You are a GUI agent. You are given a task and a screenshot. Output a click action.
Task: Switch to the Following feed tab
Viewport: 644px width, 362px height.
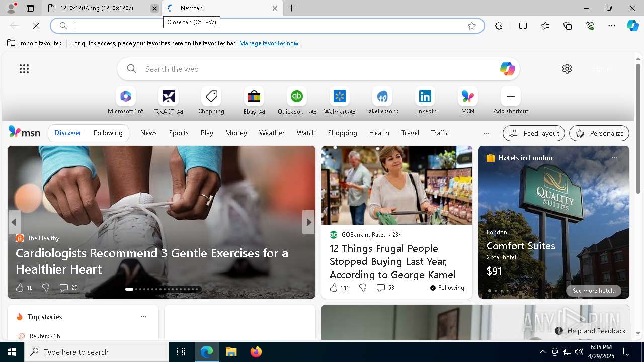tap(108, 133)
